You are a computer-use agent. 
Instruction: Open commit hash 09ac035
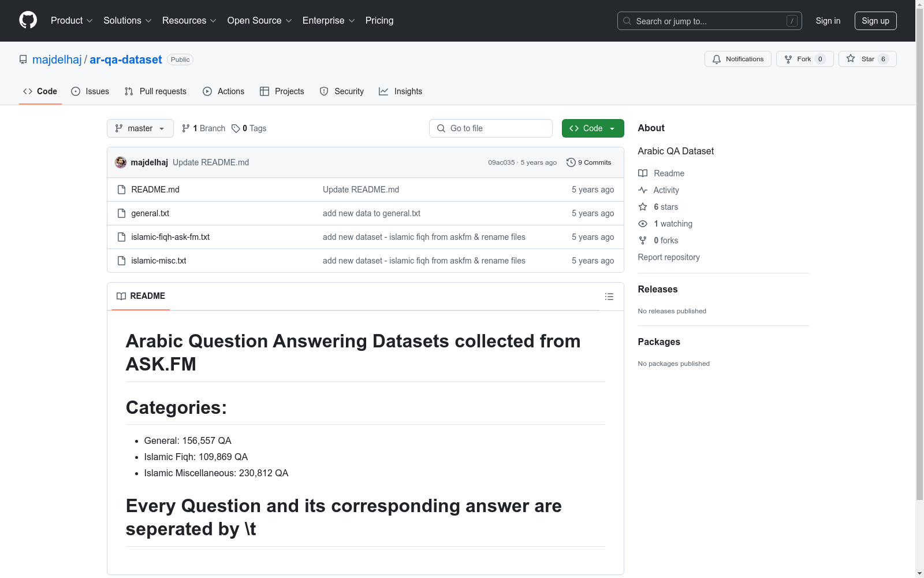point(501,162)
